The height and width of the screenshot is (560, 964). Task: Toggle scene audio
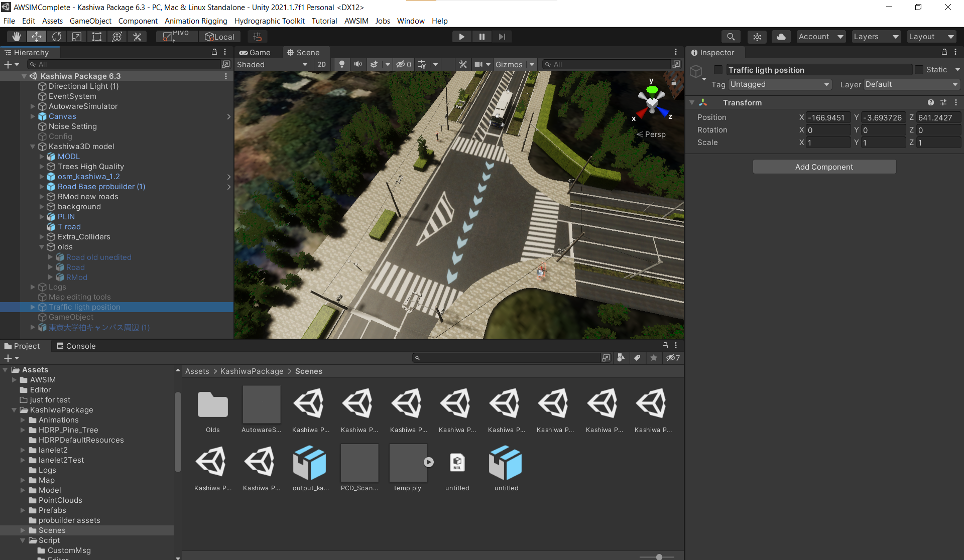pyautogui.click(x=358, y=64)
